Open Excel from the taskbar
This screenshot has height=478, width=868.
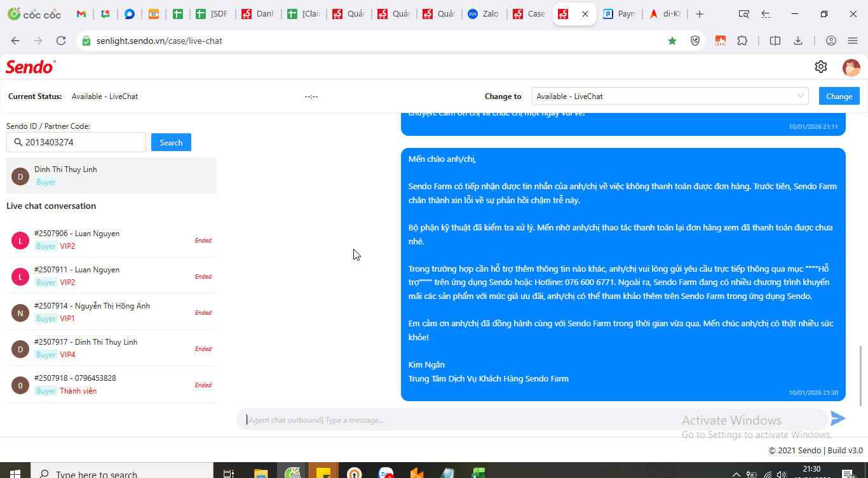[x=478, y=473]
